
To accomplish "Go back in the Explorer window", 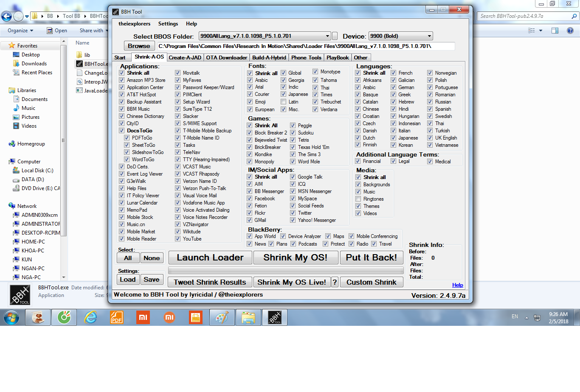I will point(7,16).
